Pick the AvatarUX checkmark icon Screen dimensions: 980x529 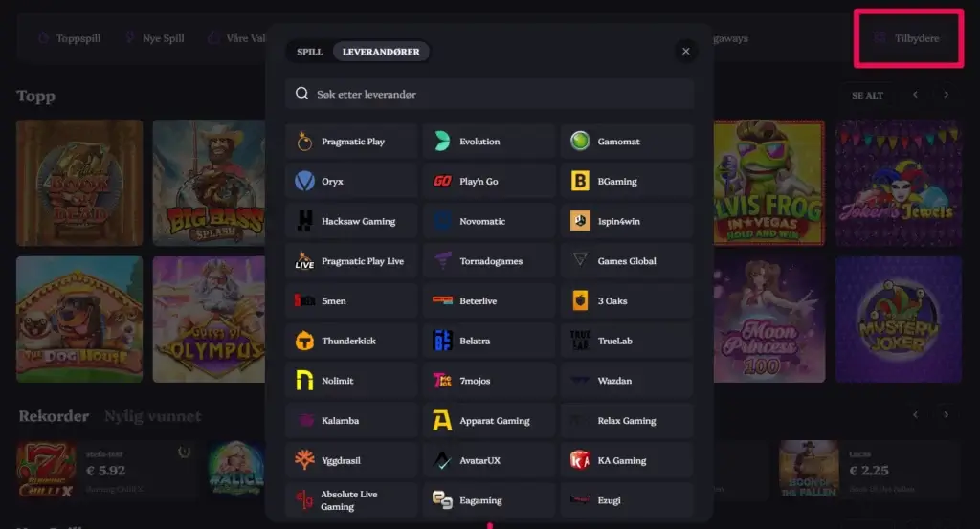pos(442,461)
